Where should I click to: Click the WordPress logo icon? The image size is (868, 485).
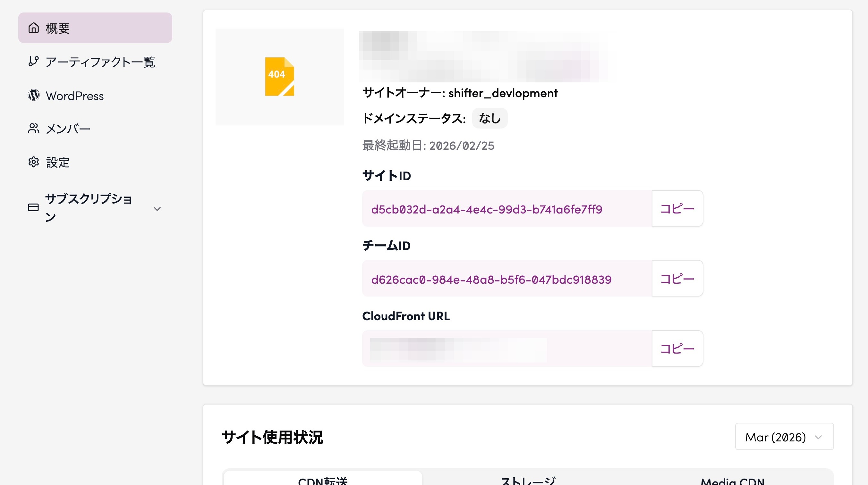(33, 95)
